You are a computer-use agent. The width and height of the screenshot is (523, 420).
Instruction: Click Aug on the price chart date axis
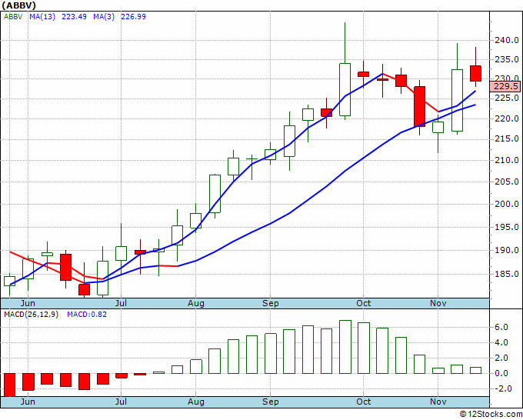point(196,303)
